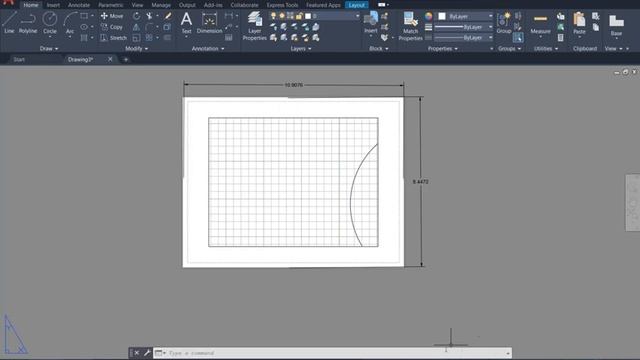Open the Layout ribbon tab
The image size is (640, 360).
(357, 5)
